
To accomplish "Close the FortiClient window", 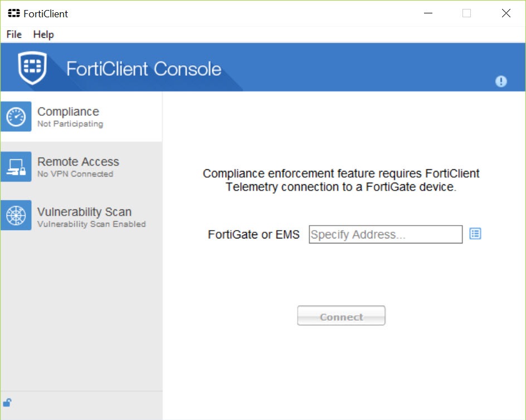I will [506, 13].
